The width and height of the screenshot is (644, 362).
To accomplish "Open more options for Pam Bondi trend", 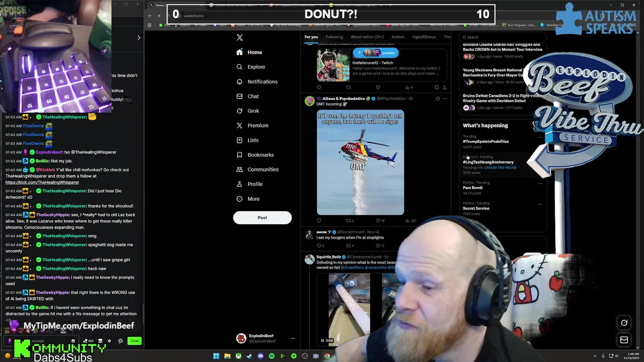I will coord(540,184).
